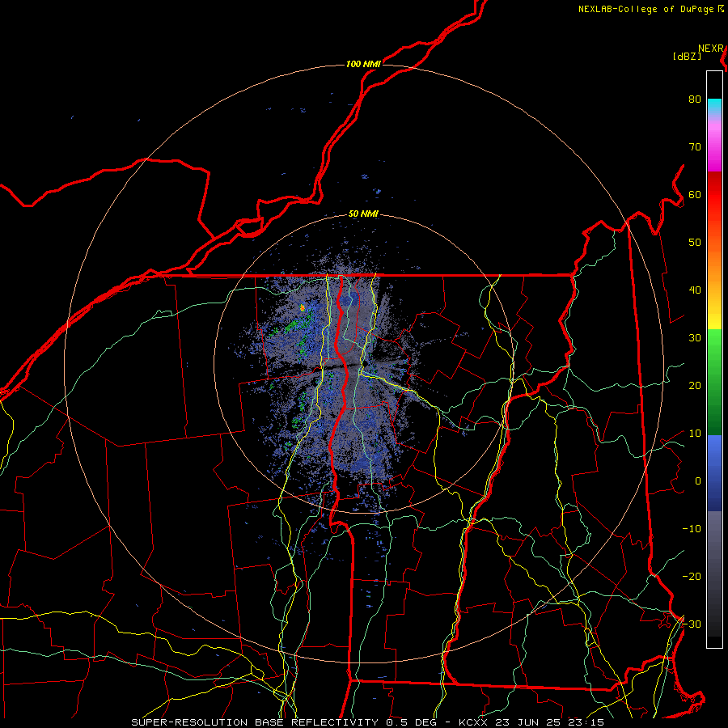Select the 40 dBZ legend value
Screen dimensions: 728x728
pyautogui.click(x=695, y=290)
